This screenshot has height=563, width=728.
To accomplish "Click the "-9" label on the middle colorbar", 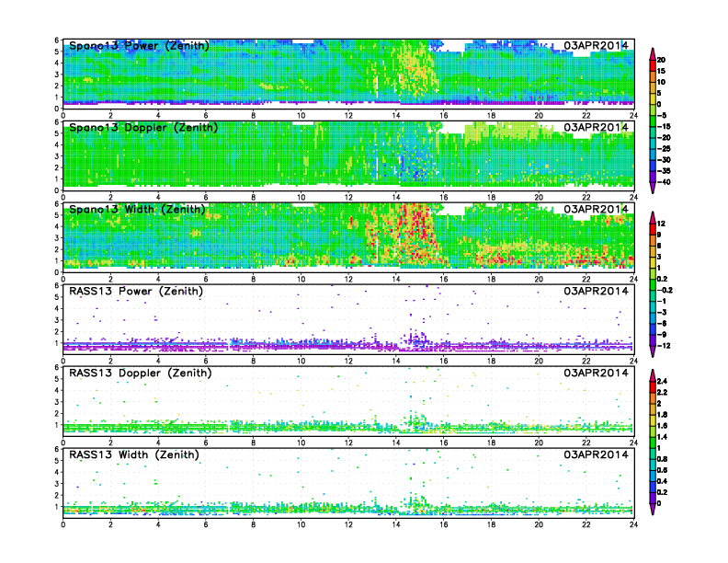I will 663,335.
